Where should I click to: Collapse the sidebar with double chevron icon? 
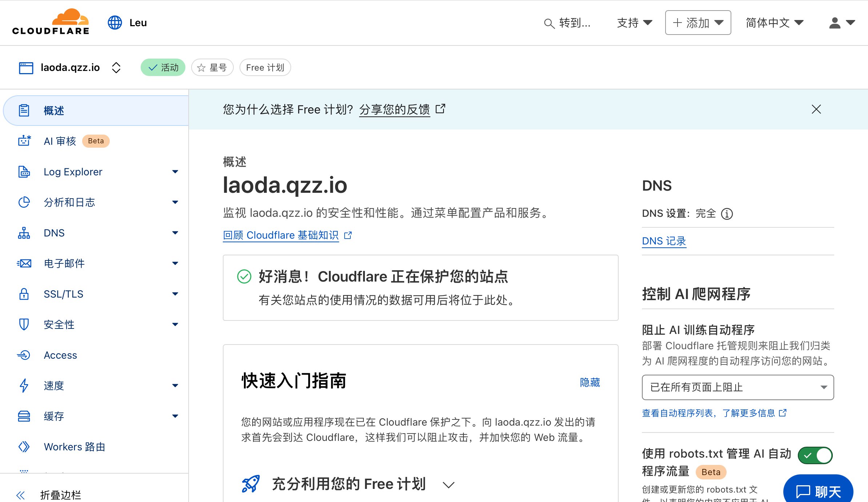[x=21, y=495]
